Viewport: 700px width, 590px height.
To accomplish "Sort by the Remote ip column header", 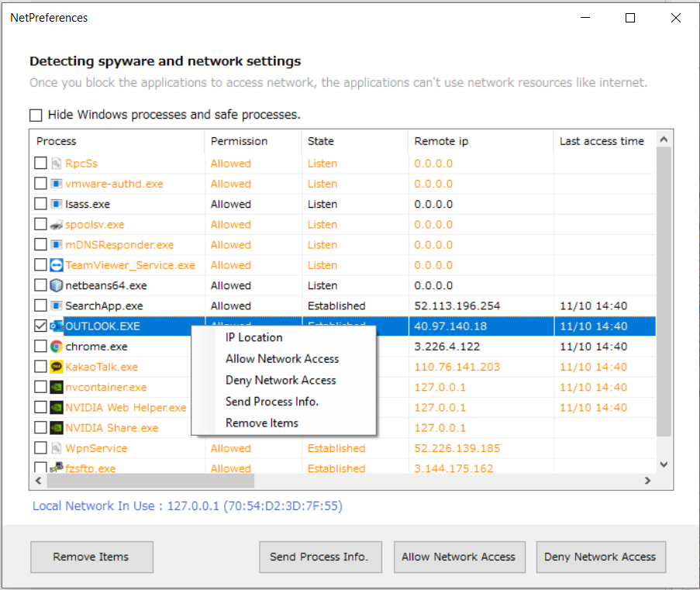I will (x=481, y=141).
